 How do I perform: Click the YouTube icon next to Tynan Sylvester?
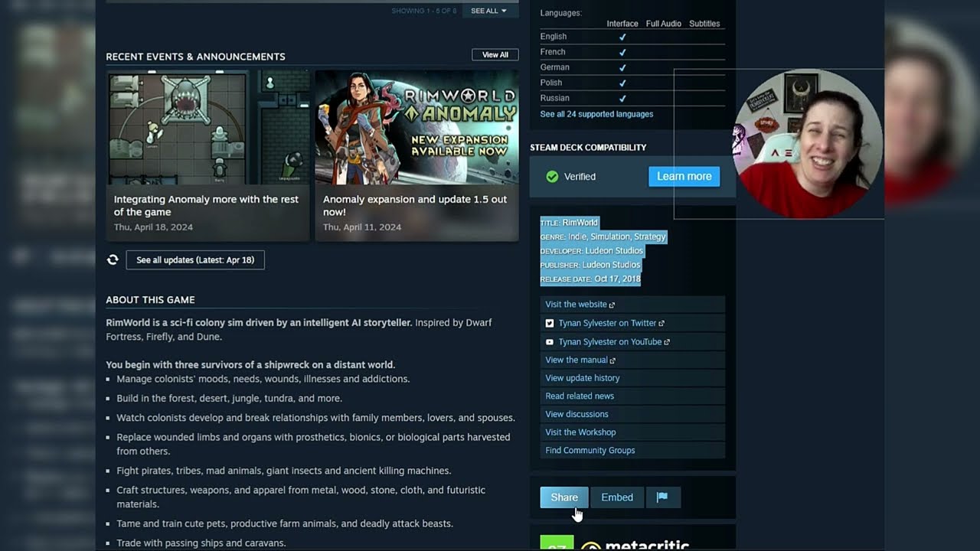[x=549, y=342]
